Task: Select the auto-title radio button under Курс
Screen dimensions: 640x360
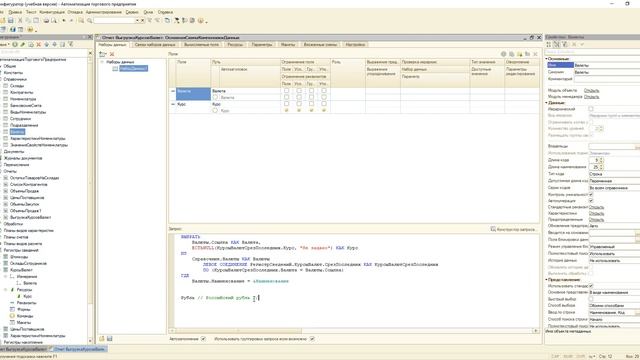Action: click(215, 111)
